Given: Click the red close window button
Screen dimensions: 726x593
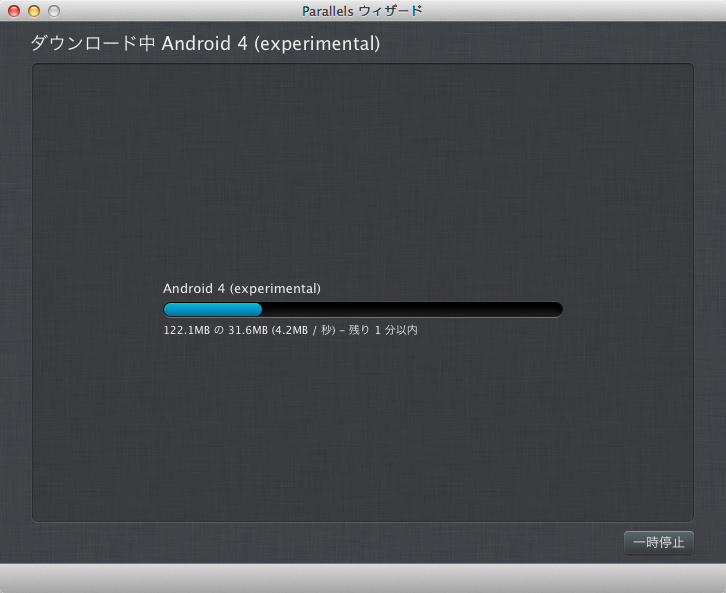Looking at the screenshot, I should pyautogui.click(x=14, y=11).
